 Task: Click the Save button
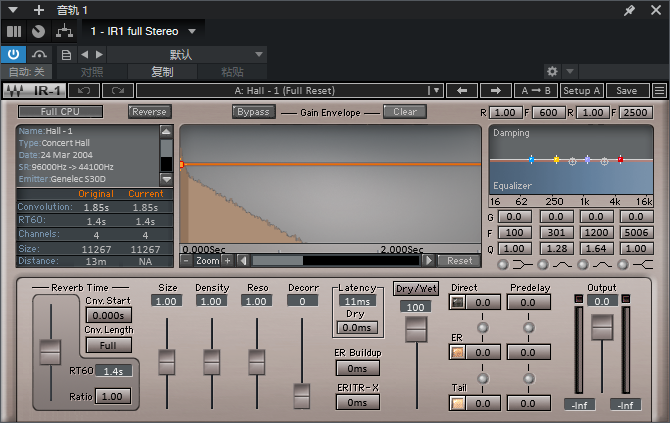click(x=627, y=91)
